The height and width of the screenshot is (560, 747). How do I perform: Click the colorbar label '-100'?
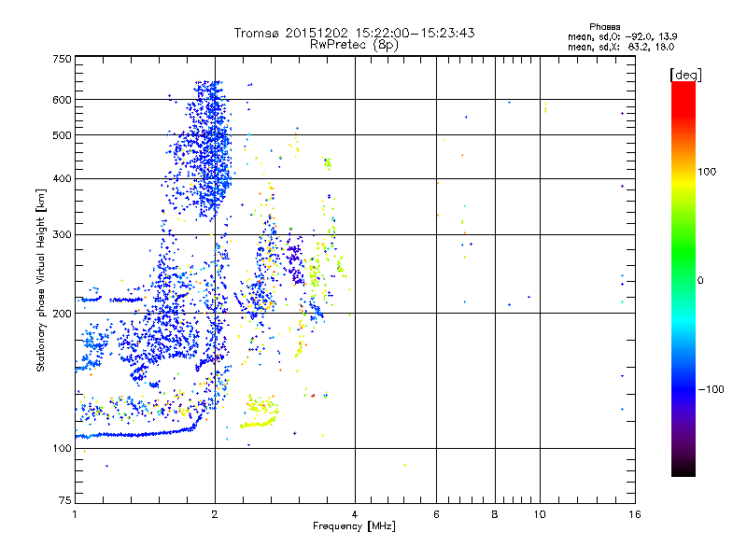(x=711, y=389)
